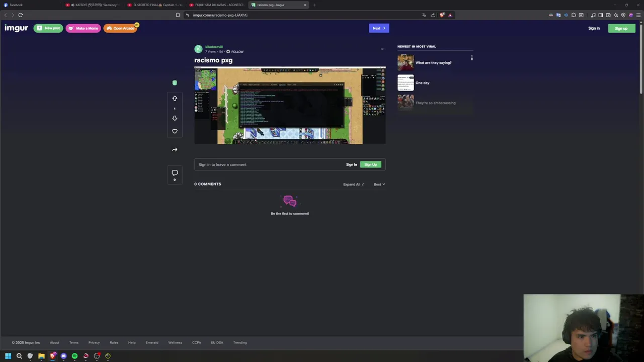Open Arcade via the orange button
This screenshot has width=644, height=362.
121,28
